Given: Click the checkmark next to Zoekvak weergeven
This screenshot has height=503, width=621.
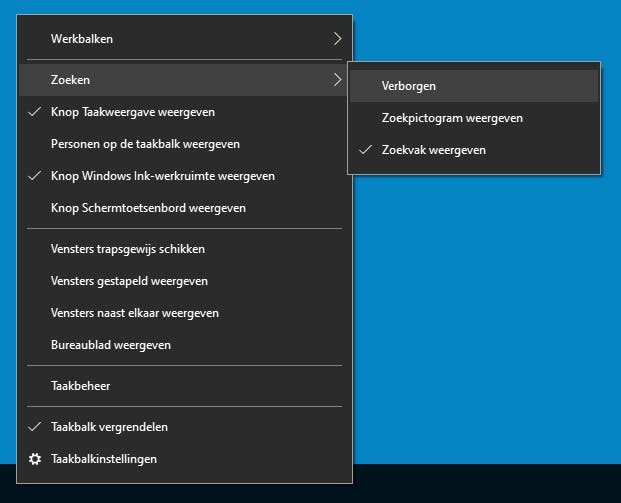Looking at the screenshot, I should (365, 150).
